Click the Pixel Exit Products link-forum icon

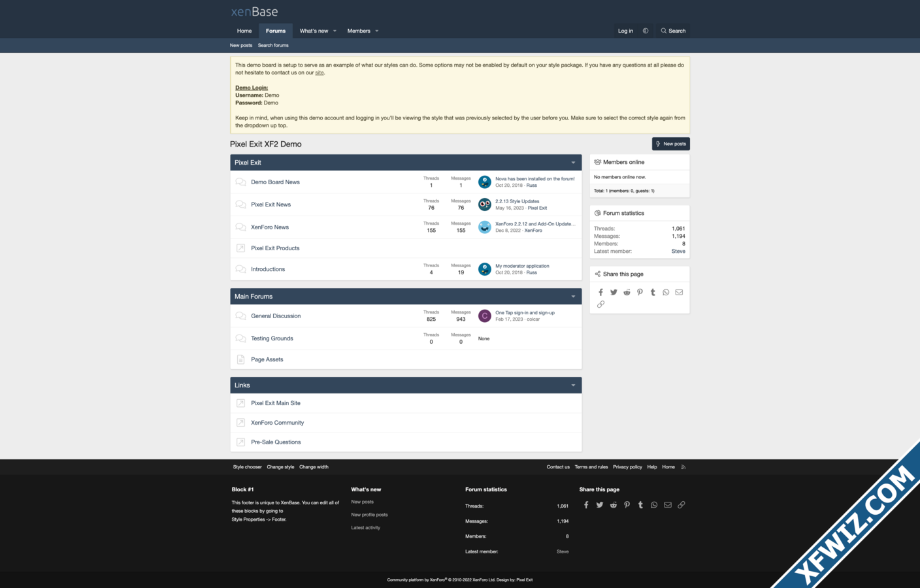click(240, 248)
